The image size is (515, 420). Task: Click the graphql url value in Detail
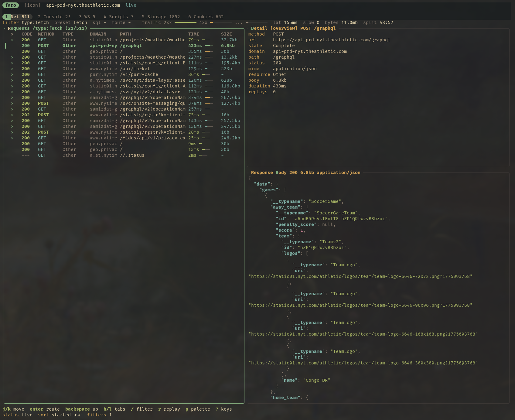coord(332,40)
